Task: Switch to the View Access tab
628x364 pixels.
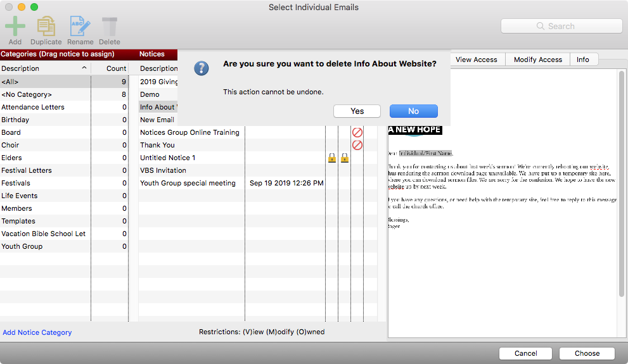Action: pos(476,60)
